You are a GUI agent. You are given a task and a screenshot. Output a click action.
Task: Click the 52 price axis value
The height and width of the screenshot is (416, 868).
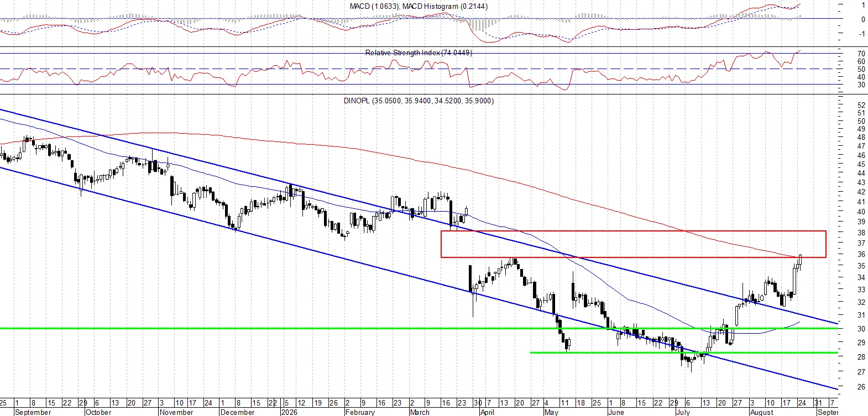(x=861, y=105)
